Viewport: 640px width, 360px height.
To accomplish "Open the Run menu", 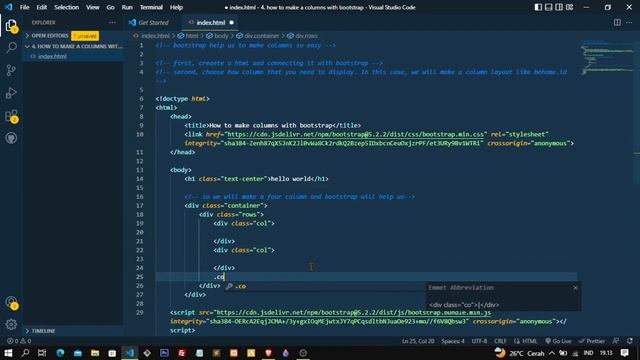I will coord(127,7).
